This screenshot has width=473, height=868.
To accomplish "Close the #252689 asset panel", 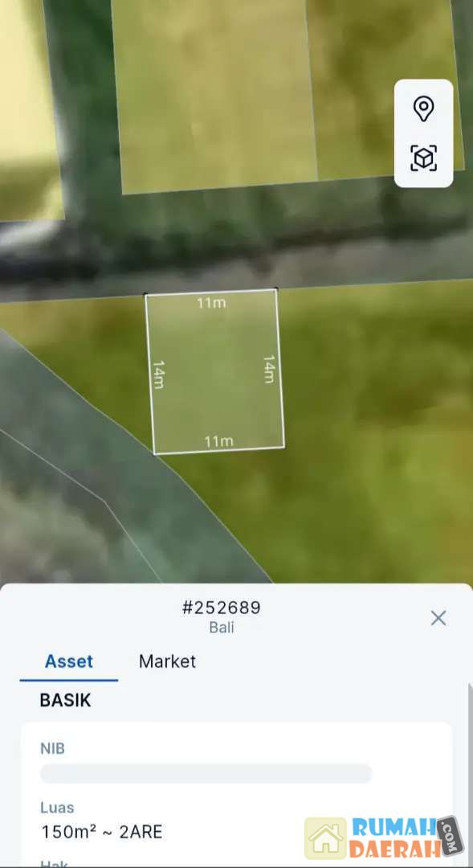I will click(x=438, y=618).
